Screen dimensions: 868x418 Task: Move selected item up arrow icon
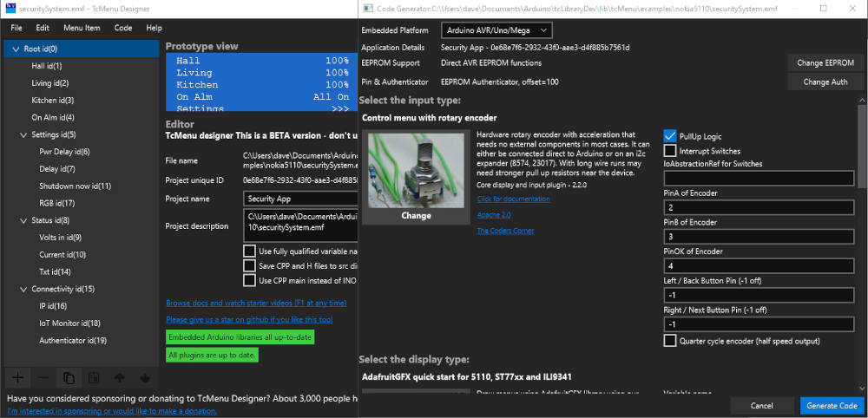(120, 378)
